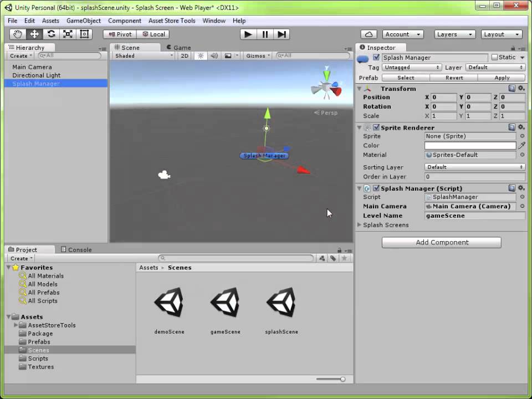Toggle scene lighting sun icon
This screenshot has height=399, width=532.
point(201,55)
